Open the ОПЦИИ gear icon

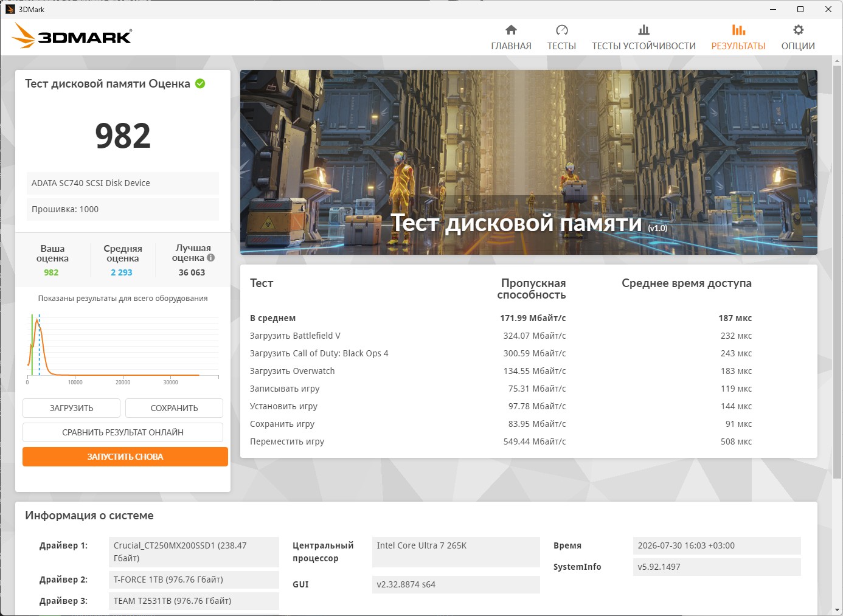(798, 30)
